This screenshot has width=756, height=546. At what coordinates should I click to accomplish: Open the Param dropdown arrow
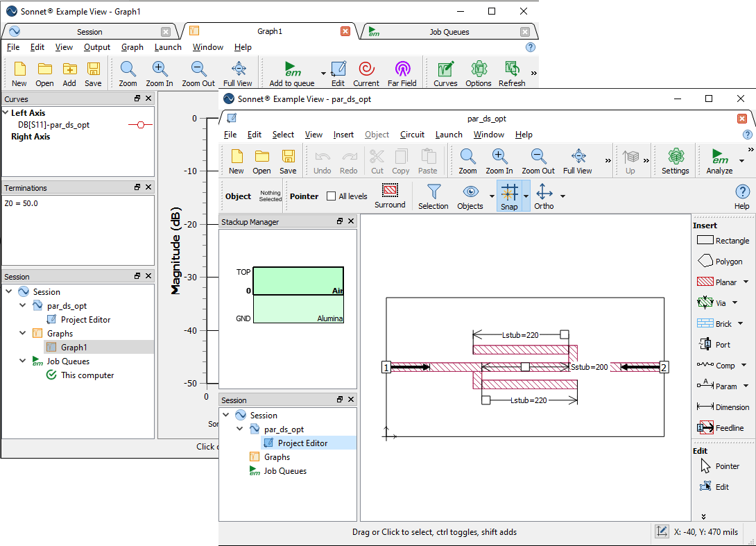click(746, 385)
